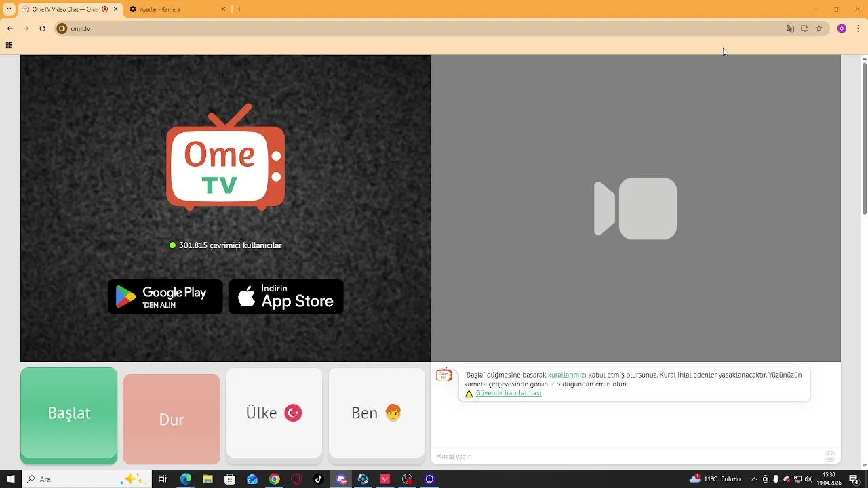Image resolution: width=868 pixels, height=488 pixels.
Task: Open Google Chrome from the taskbar
Action: point(274,479)
